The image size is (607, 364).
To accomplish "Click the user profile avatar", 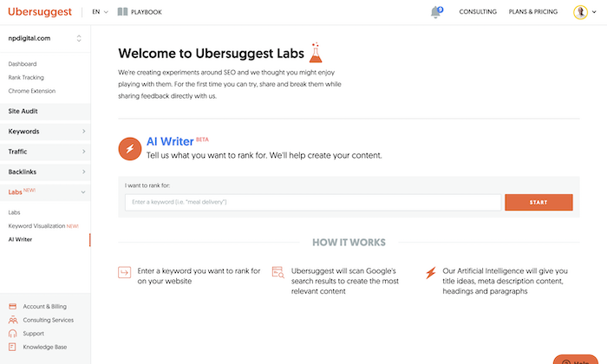I will pyautogui.click(x=580, y=12).
